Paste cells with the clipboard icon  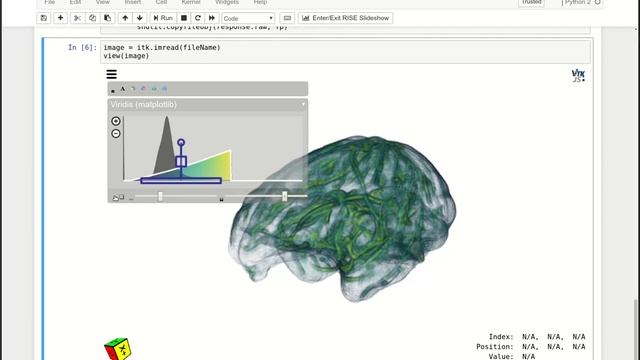tap(107, 18)
